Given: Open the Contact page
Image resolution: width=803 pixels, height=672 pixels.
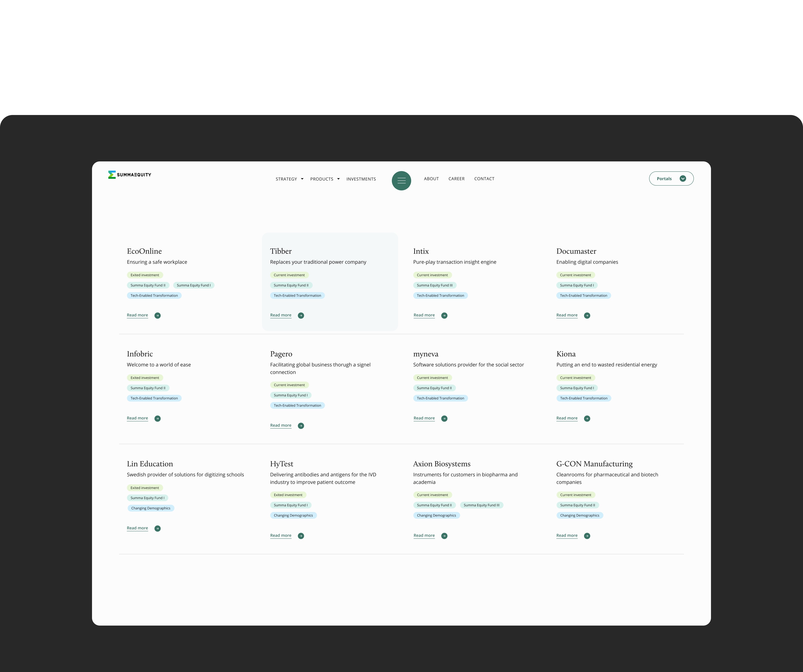Looking at the screenshot, I should point(484,179).
